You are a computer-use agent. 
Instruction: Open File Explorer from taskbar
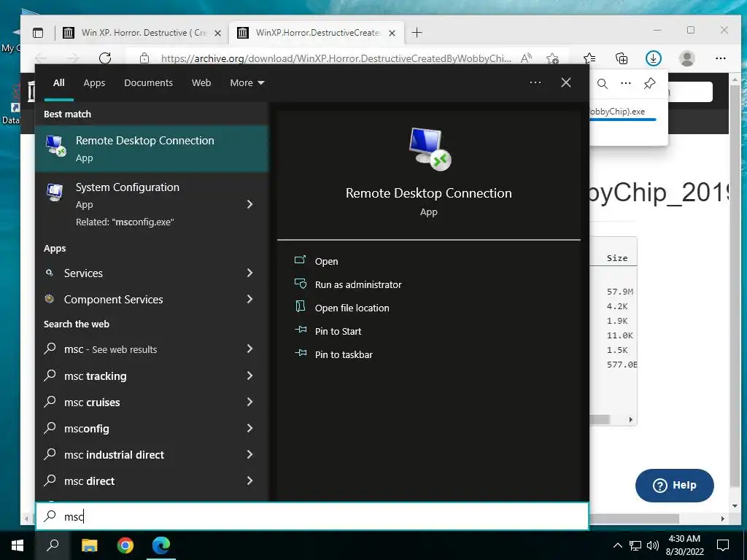tap(89, 545)
